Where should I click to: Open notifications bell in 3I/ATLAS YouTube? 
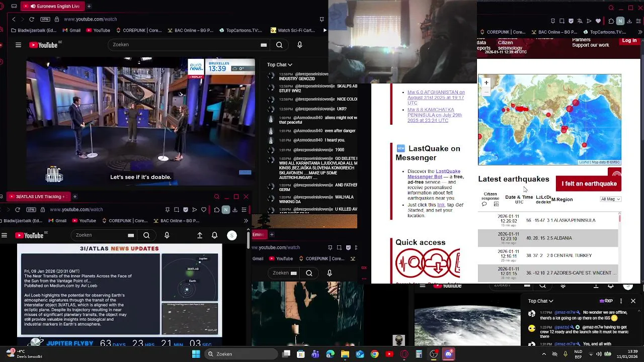pyautogui.click(x=215, y=235)
